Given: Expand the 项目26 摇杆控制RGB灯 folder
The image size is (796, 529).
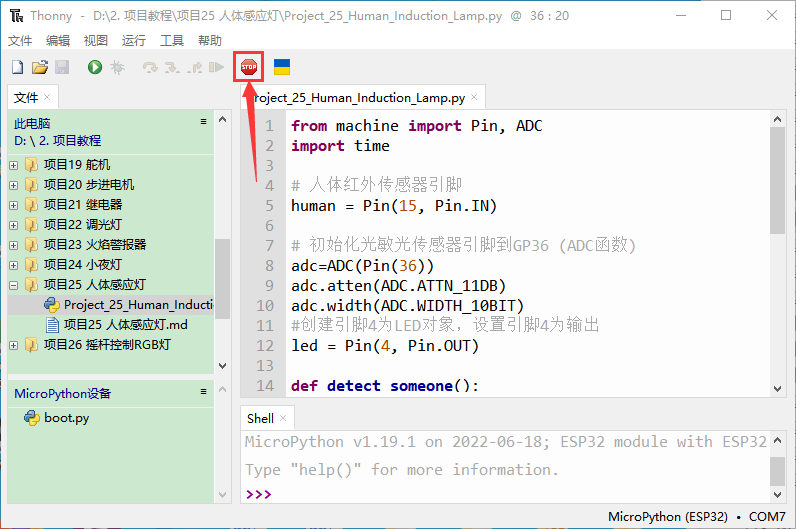Looking at the screenshot, I should pyautogui.click(x=13, y=345).
